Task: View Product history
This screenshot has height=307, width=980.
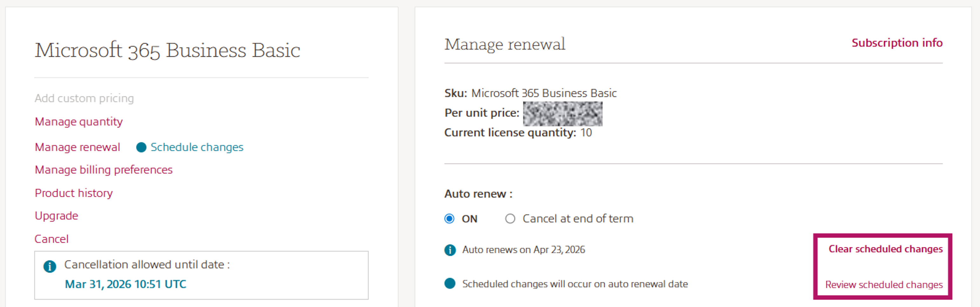Action: click(x=73, y=193)
